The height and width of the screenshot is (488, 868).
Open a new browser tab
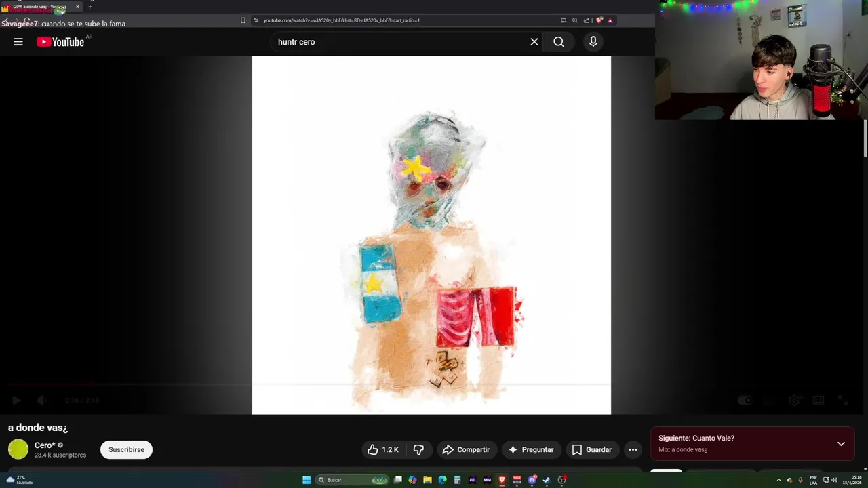pyautogui.click(x=90, y=7)
